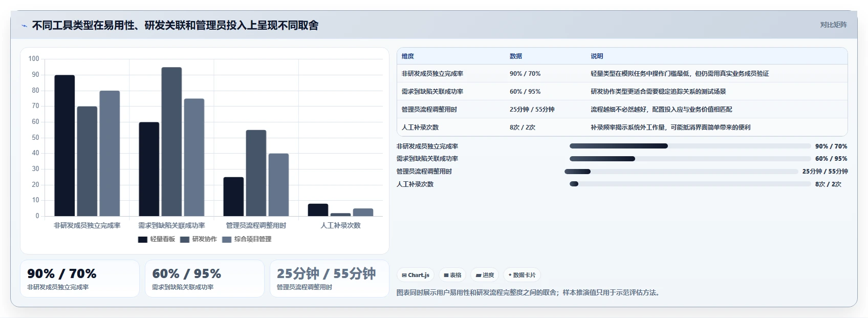Click the 需求到缺陷关联成功率 progress bar
This screenshot has width=868, height=318.
tap(690, 159)
